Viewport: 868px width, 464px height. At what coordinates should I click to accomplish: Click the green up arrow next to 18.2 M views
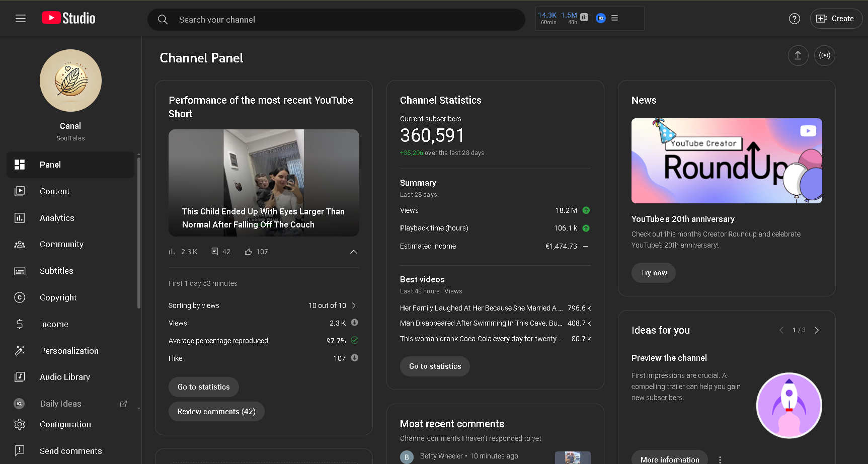coord(586,210)
